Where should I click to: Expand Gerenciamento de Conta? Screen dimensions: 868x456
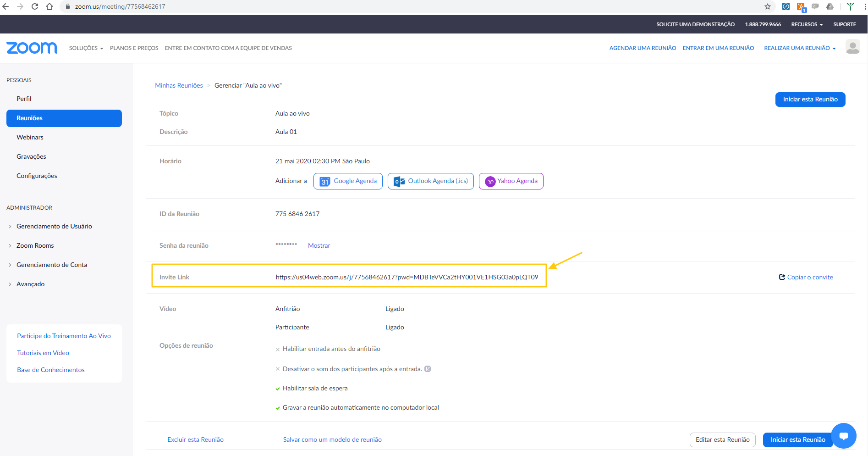pos(52,265)
